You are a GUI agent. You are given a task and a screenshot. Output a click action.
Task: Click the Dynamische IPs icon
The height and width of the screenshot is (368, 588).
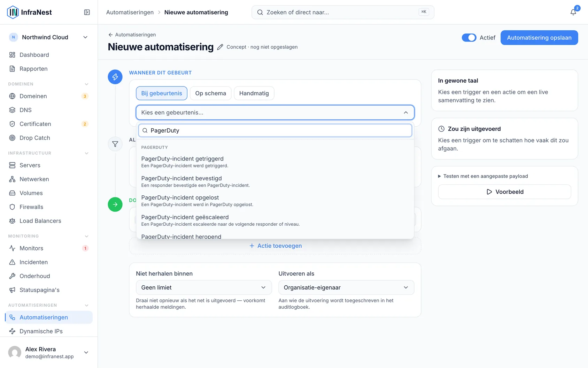(12, 331)
